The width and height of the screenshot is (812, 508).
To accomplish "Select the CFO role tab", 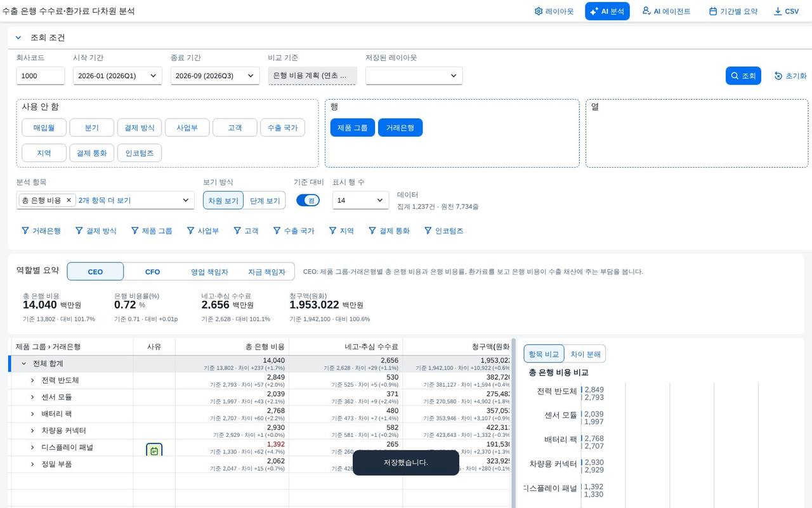I will (152, 272).
